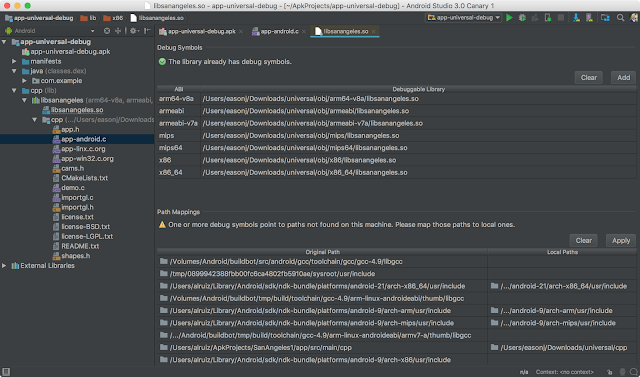This screenshot has width=640, height=377.
Task: Collapse the java (classes.dex) node
Action: coord(14,71)
